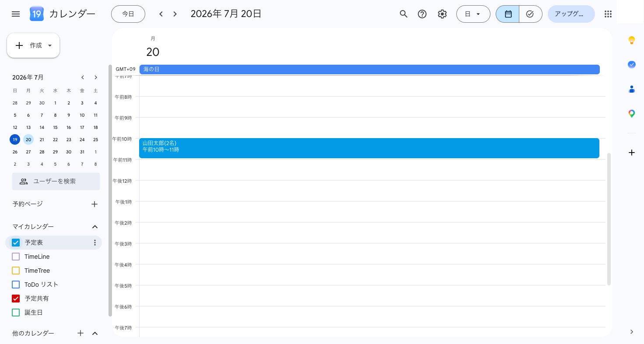
Task: Open Google Maps in side panel
Action: point(631,114)
